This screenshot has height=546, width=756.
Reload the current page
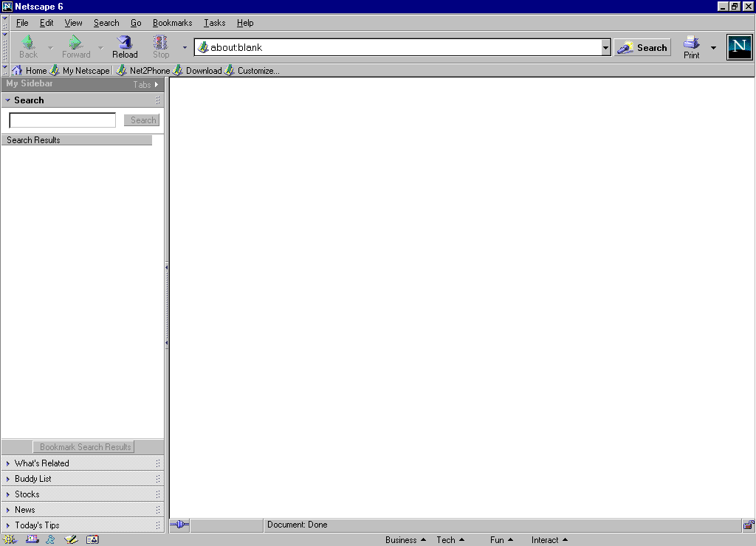pyautogui.click(x=125, y=47)
